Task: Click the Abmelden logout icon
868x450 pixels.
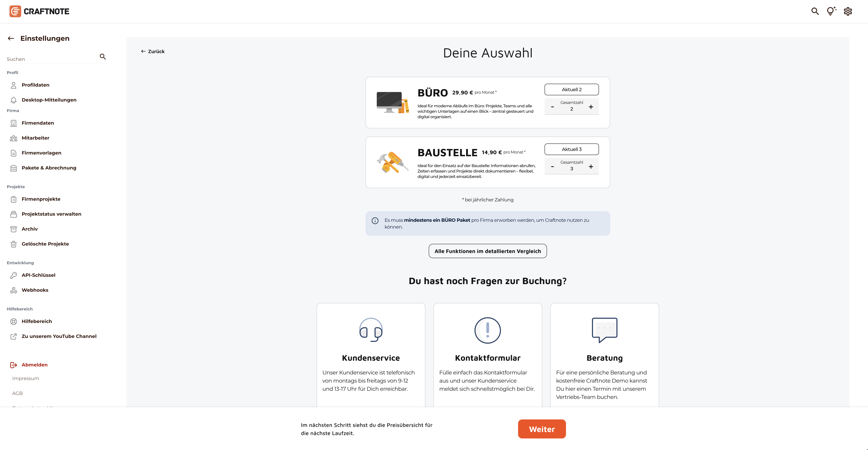Action: [x=13, y=365]
